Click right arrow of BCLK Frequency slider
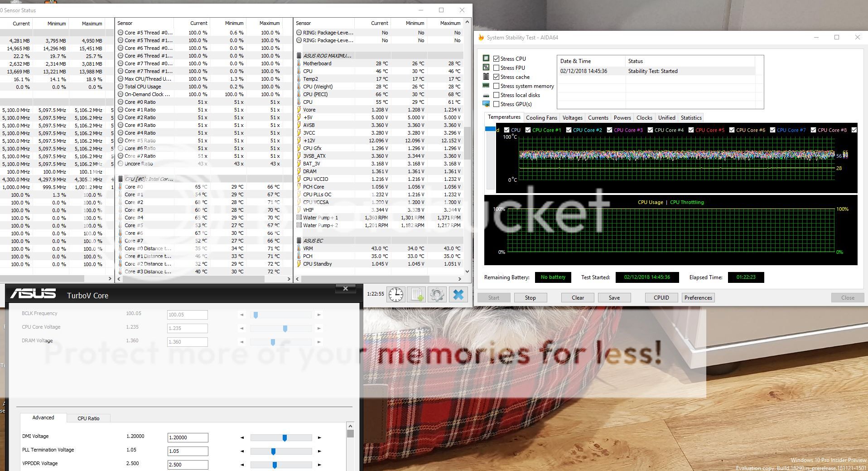This screenshot has height=471, width=868. [319, 315]
